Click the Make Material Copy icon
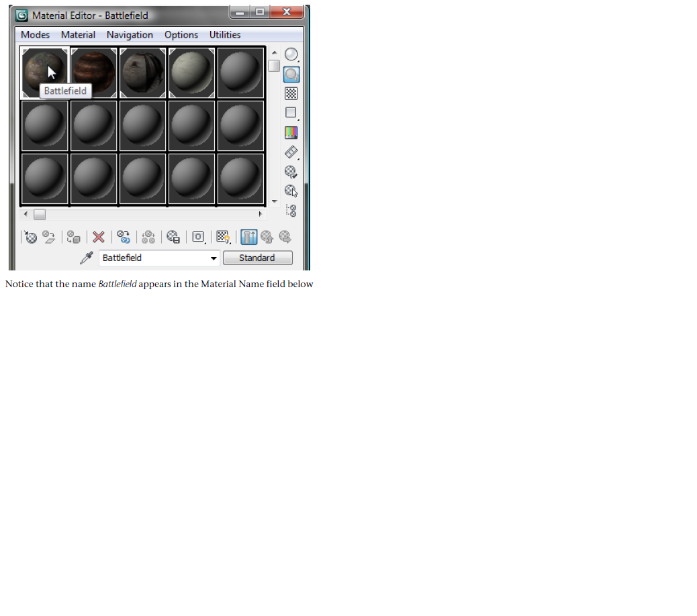Image resolution: width=697 pixels, height=616 pixels. coord(123,237)
